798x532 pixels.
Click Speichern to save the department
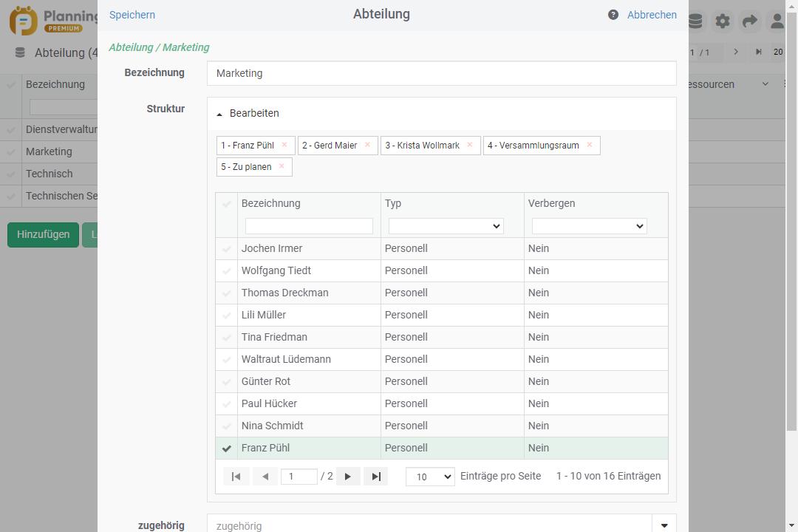tap(132, 15)
